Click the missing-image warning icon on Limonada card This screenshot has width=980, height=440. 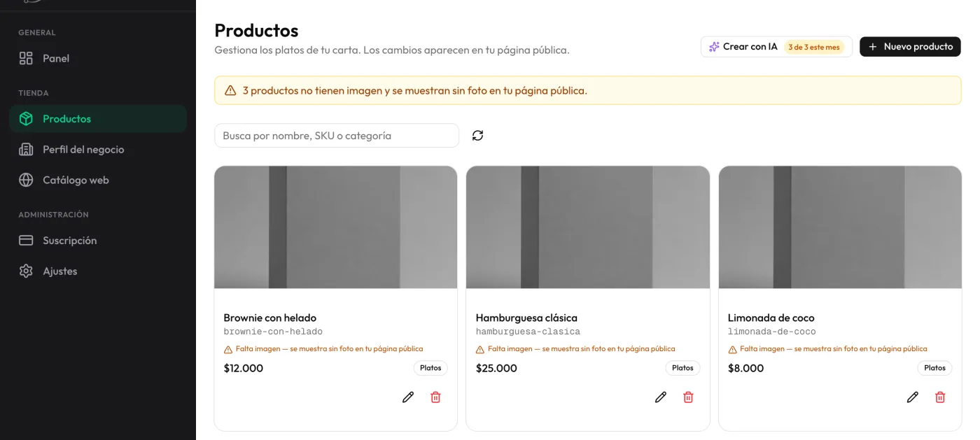coord(732,349)
